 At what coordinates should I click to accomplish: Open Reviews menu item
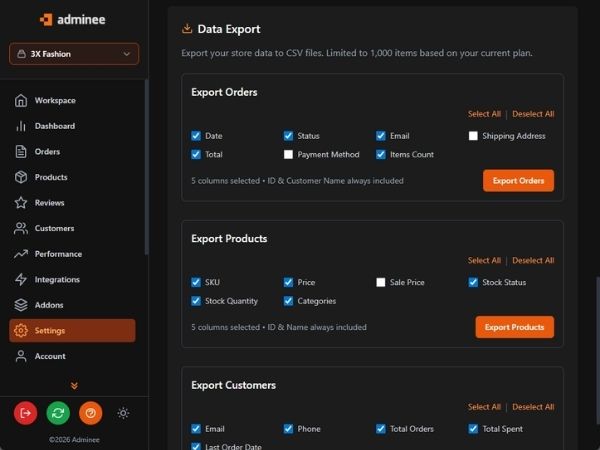point(72,203)
